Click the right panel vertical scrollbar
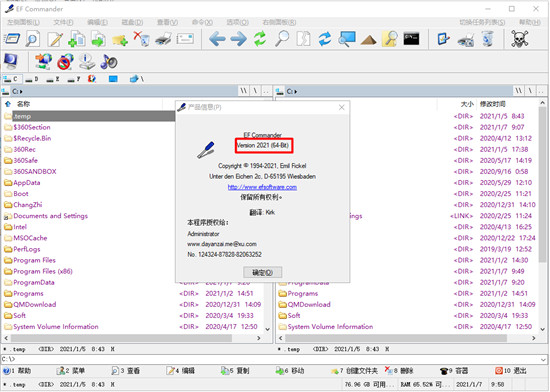This screenshot has height=392, width=550. [542, 184]
